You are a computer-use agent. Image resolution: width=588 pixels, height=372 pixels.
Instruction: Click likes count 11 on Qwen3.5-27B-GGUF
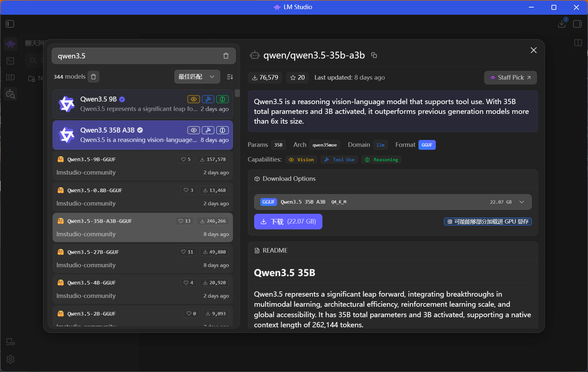(x=187, y=252)
